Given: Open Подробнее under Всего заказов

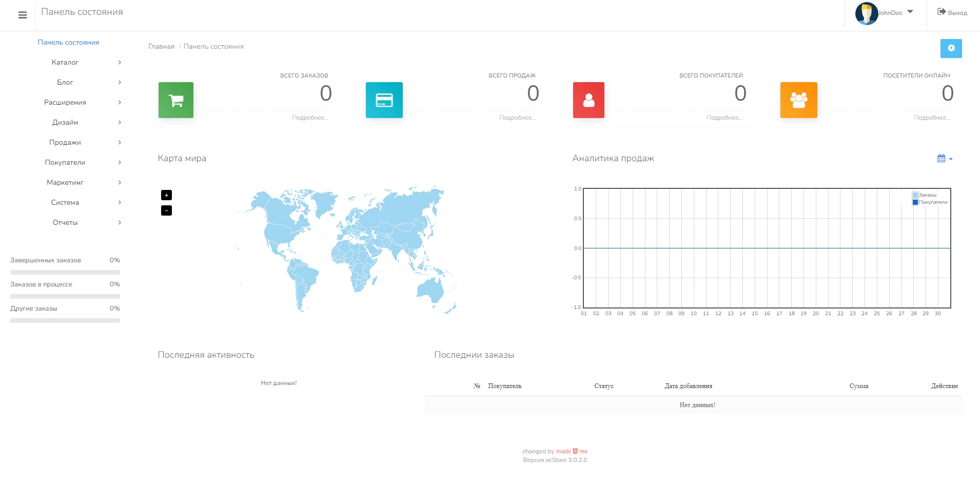Looking at the screenshot, I should pyautogui.click(x=310, y=118).
